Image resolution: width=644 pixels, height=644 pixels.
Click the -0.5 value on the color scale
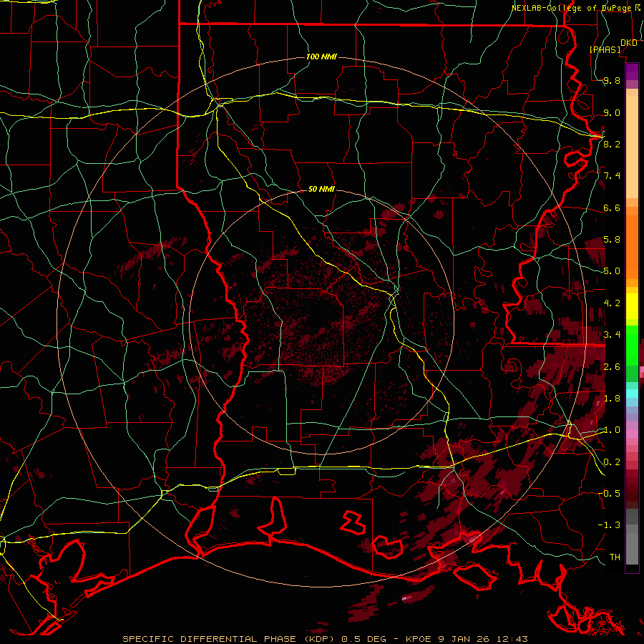pos(609,493)
